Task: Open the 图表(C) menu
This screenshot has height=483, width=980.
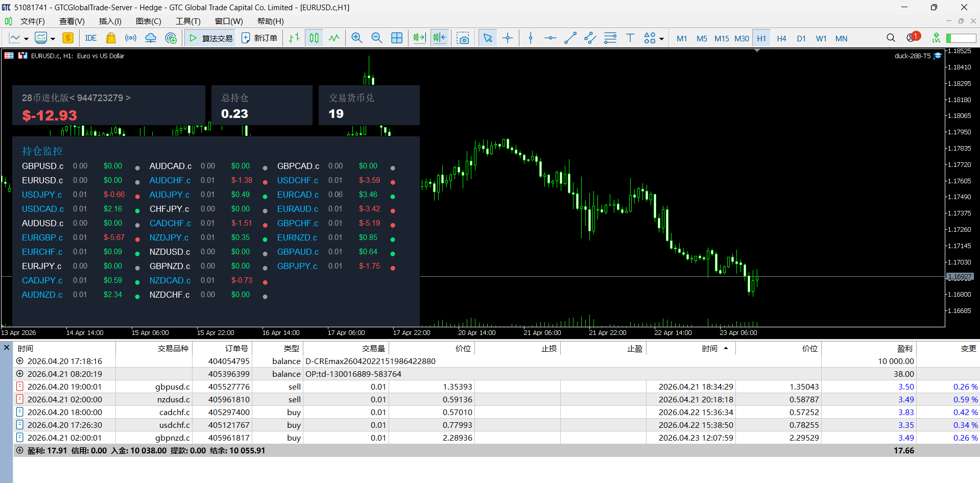Action: 148,21
